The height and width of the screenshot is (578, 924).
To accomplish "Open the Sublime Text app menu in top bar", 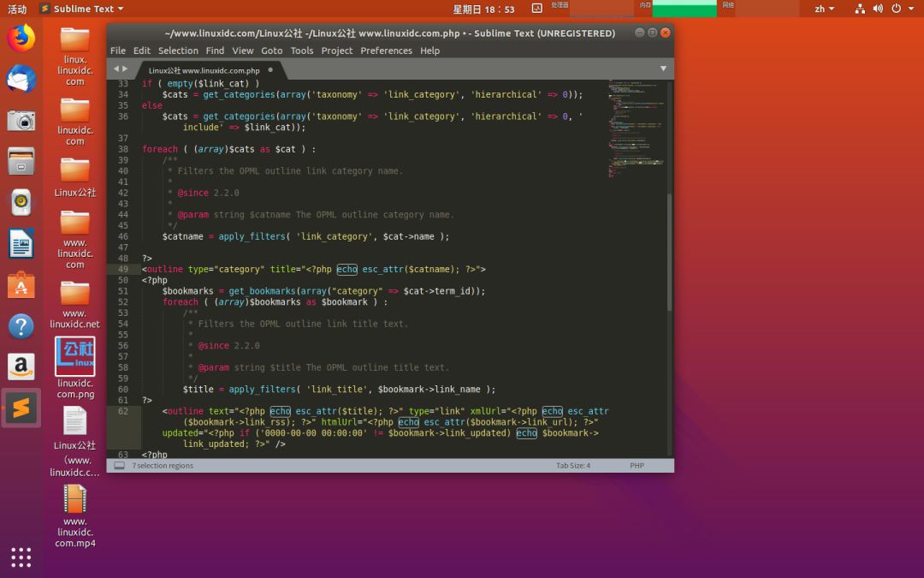I will [82, 9].
